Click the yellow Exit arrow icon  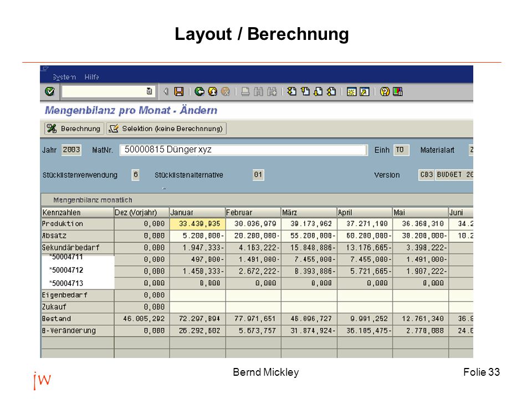(x=212, y=91)
